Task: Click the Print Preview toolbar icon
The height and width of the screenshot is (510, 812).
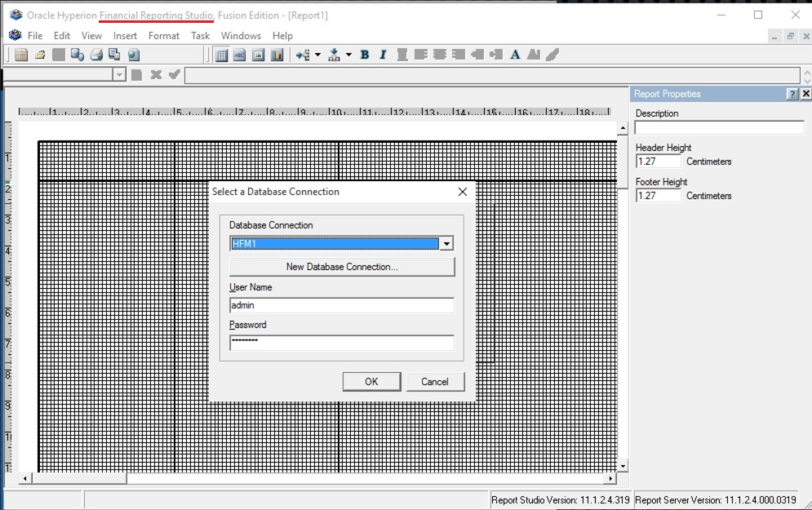Action: pyautogui.click(x=114, y=55)
